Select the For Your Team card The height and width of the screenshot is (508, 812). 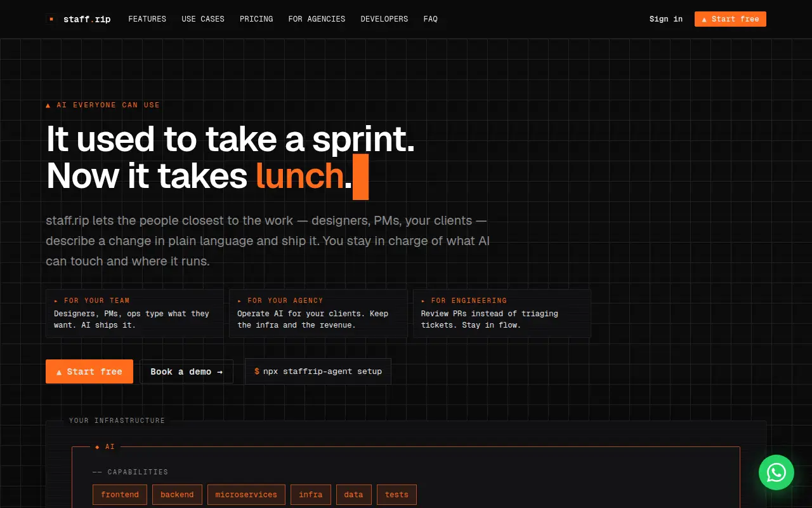coord(134,313)
